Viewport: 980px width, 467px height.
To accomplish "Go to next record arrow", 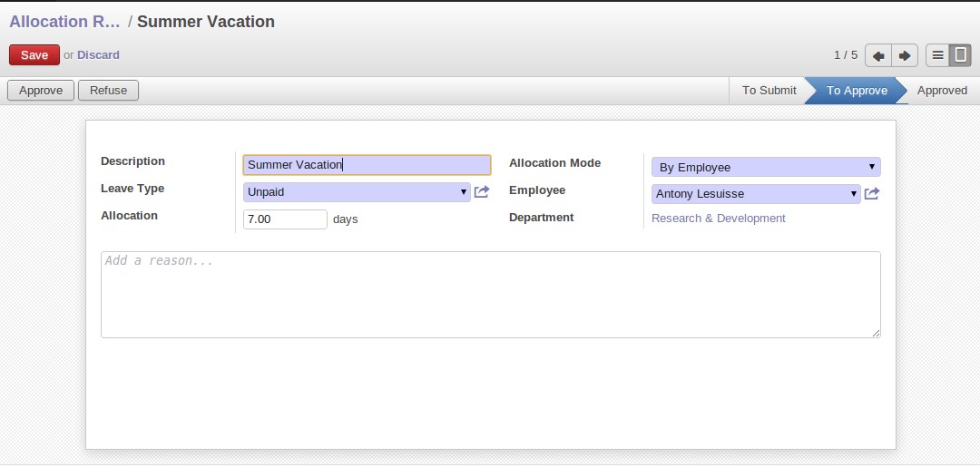I will click(x=905, y=55).
